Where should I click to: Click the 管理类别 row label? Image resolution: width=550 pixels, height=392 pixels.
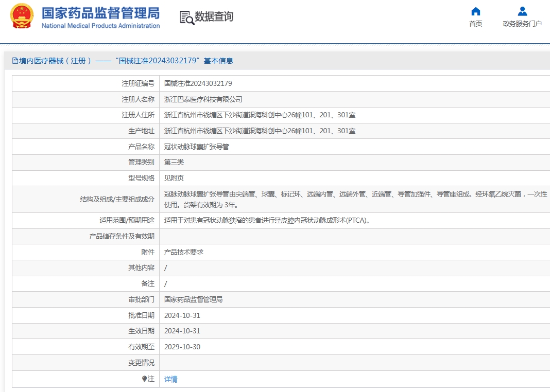(x=141, y=162)
